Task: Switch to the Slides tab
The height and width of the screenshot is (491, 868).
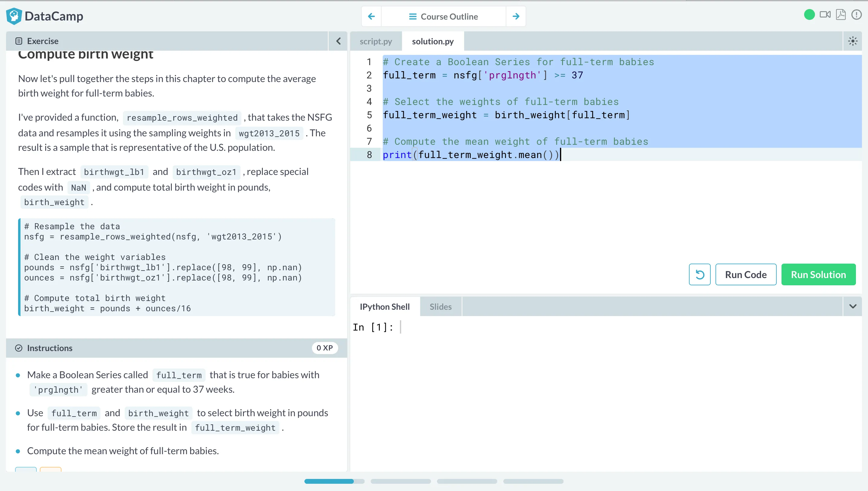Action: 441,306
